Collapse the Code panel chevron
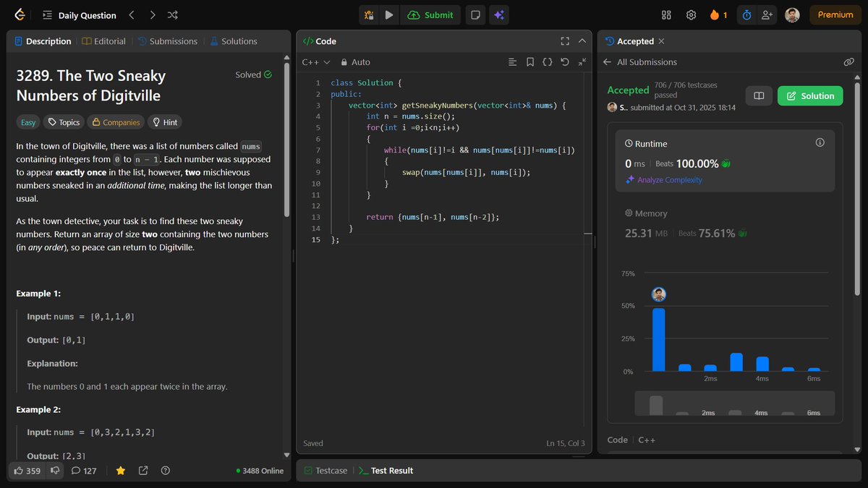 click(582, 41)
